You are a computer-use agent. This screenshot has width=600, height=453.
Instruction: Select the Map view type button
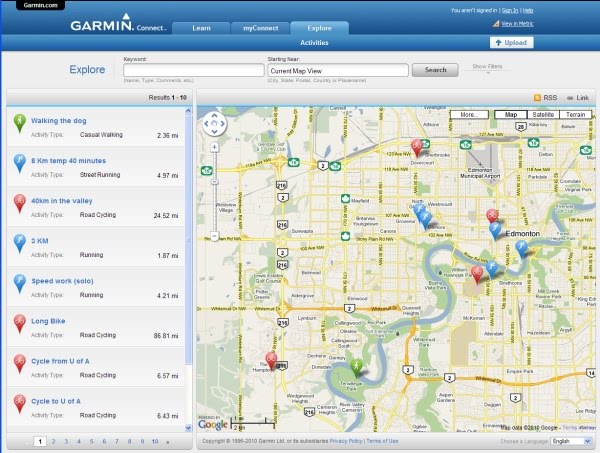511,114
